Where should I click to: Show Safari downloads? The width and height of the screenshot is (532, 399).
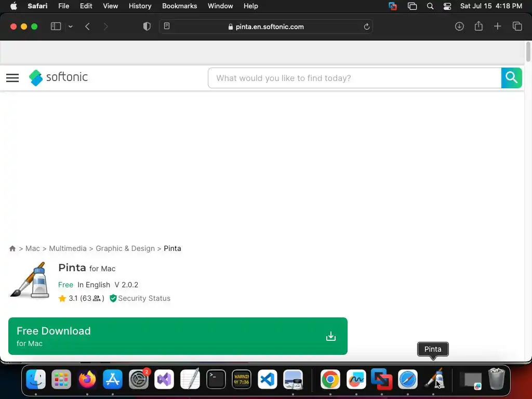coord(459,26)
